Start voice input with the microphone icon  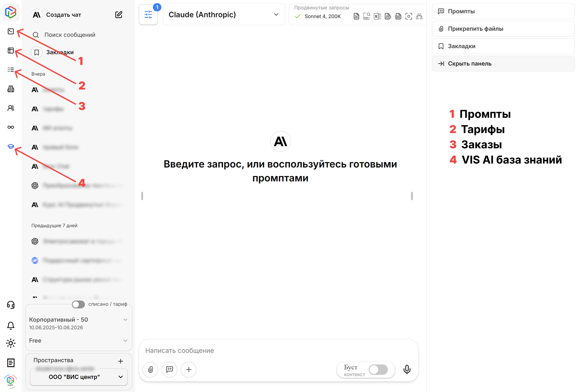tap(407, 369)
